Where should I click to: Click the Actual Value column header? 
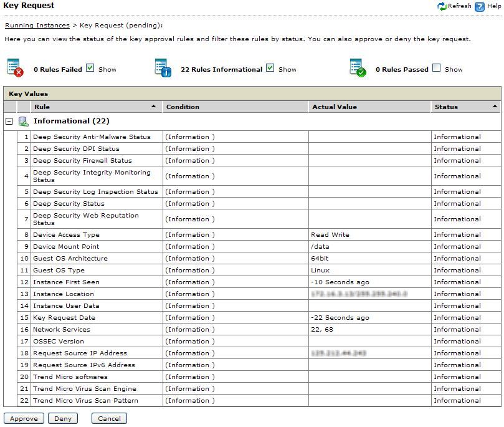tap(369, 107)
